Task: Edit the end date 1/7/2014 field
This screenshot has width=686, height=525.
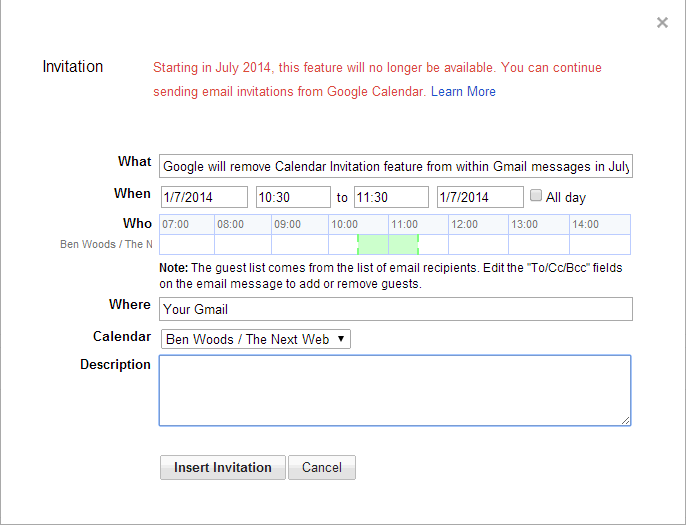Action: tap(480, 197)
